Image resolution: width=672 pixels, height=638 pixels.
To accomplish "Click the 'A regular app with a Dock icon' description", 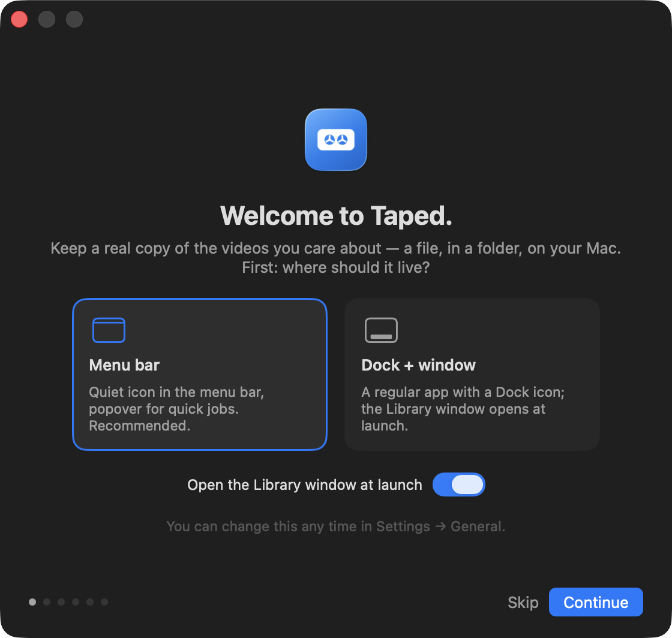I will point(463,408).
